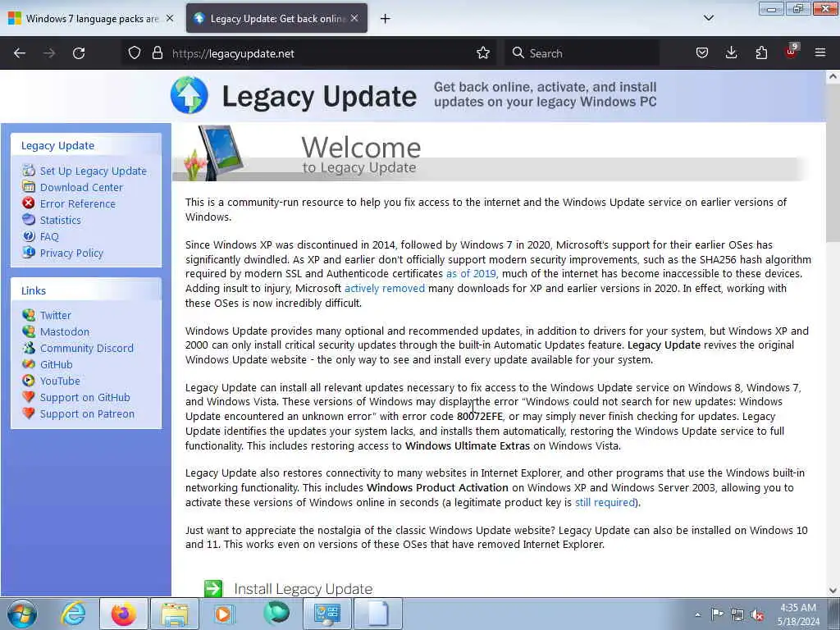Follow the 'as of 2019' link
Image resolution: width=840 pixels, height=630 pixels.
(x=472, y=274)
